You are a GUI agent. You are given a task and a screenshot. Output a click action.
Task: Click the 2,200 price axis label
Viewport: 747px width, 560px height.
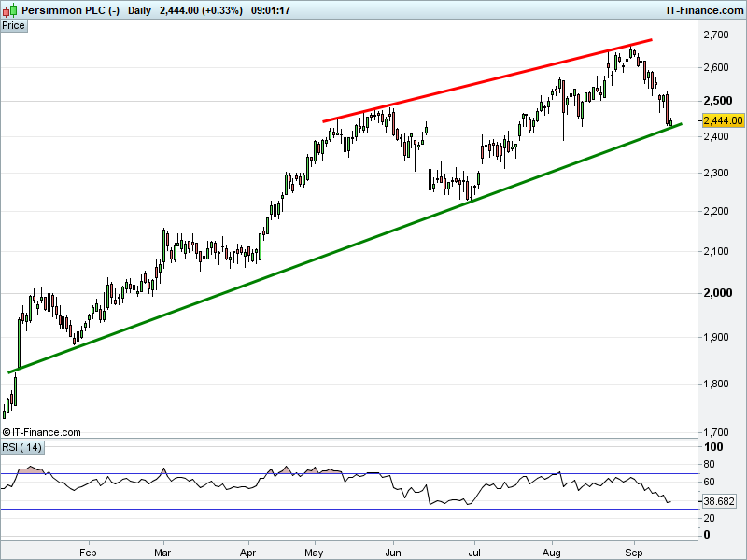coord(716,211)
